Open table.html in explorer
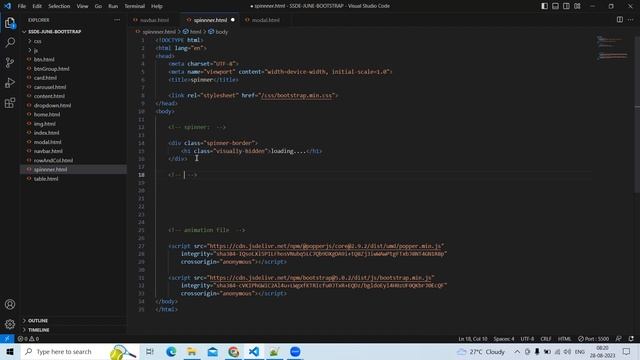 click(46, 179)
